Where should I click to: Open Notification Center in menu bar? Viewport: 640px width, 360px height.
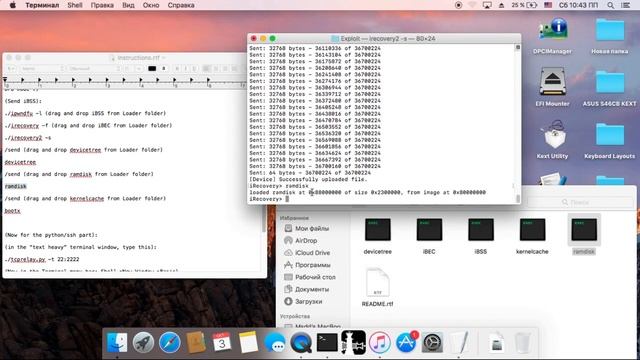pyautogui.click(x=625, y=5)
